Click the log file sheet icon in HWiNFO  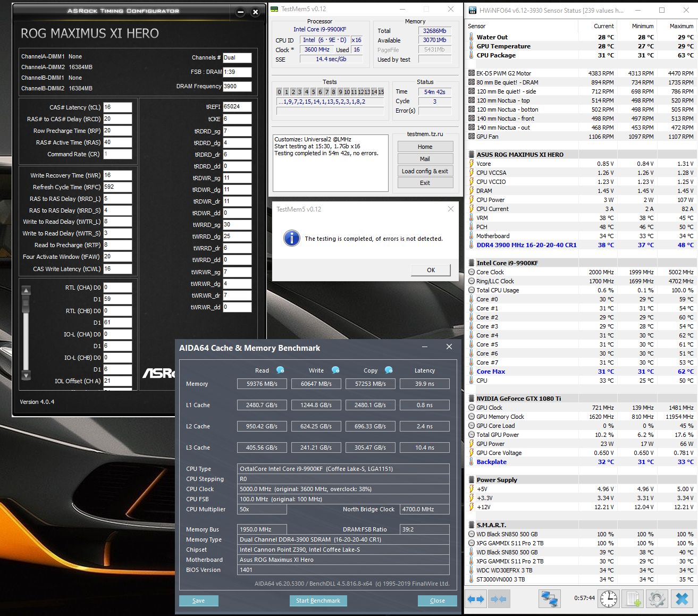pyautogui.click(x=633, y=599)
